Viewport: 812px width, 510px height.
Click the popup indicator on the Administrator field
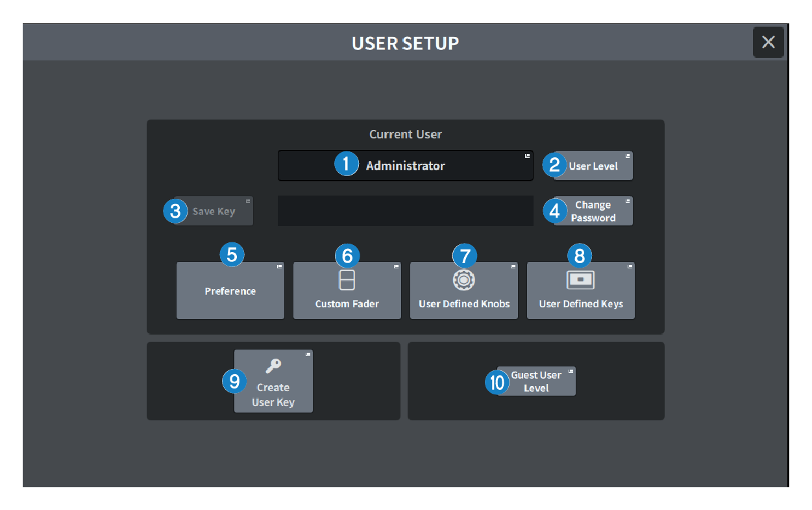point(527,157)
